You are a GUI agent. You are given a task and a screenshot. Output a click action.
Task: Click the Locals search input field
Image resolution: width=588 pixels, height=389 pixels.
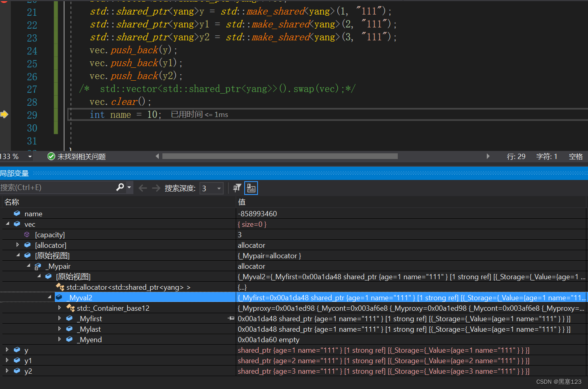coord(57,187)
